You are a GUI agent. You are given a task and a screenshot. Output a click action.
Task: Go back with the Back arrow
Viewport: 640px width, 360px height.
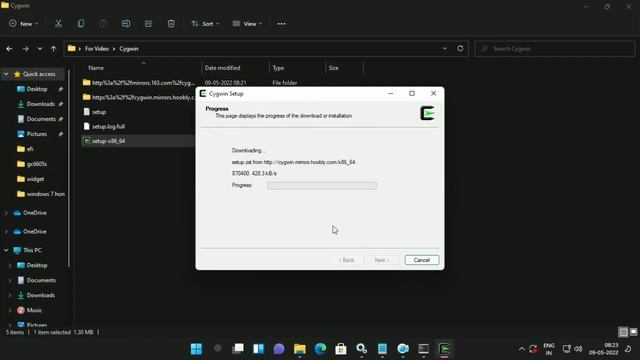(x=9, y=49)
